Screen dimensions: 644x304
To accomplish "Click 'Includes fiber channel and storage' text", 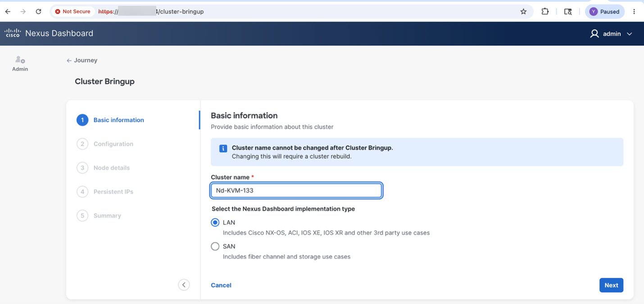I will [x=286, y=257].
